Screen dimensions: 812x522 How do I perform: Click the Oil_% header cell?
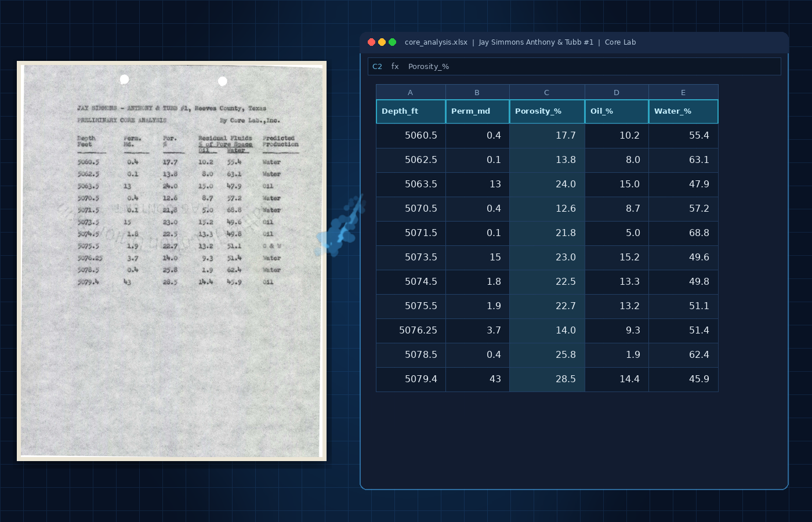point(617,111)
